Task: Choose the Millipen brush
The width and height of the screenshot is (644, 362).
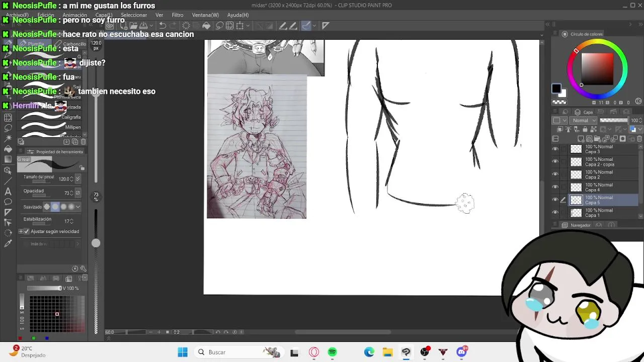Action: pyautogui.click(x=50, y=127)
